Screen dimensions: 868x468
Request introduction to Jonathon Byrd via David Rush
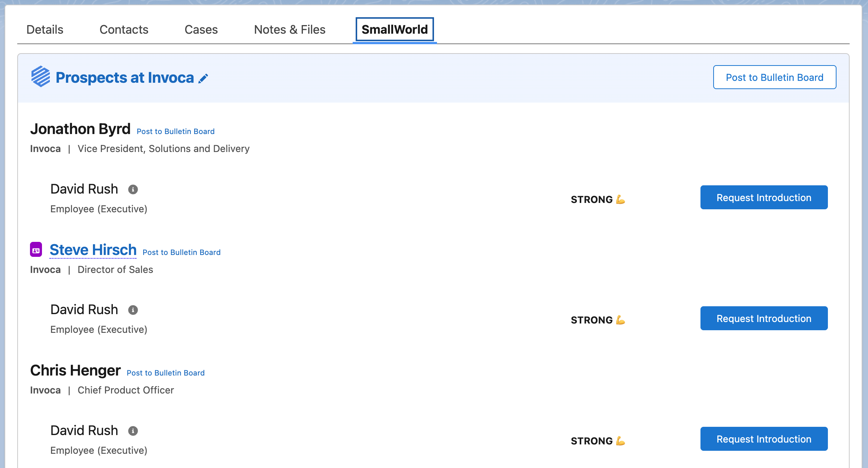tap(764, 197)
